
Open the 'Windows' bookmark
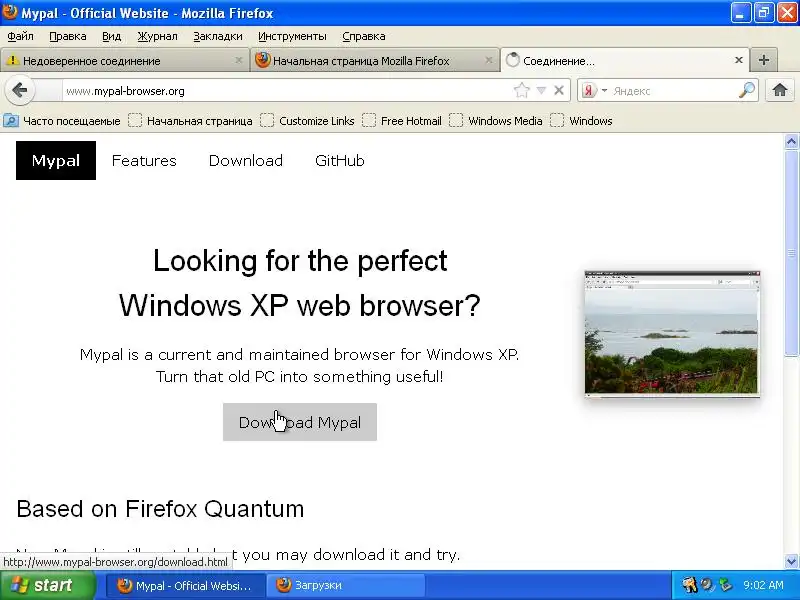(x=581, y=121)
